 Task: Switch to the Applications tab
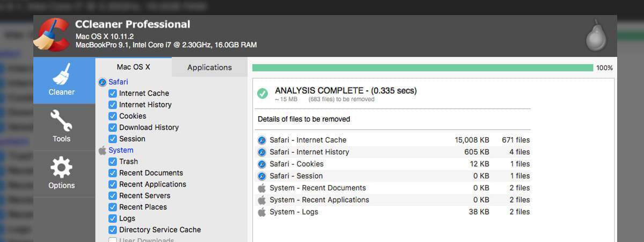click(x=209, y=67)
